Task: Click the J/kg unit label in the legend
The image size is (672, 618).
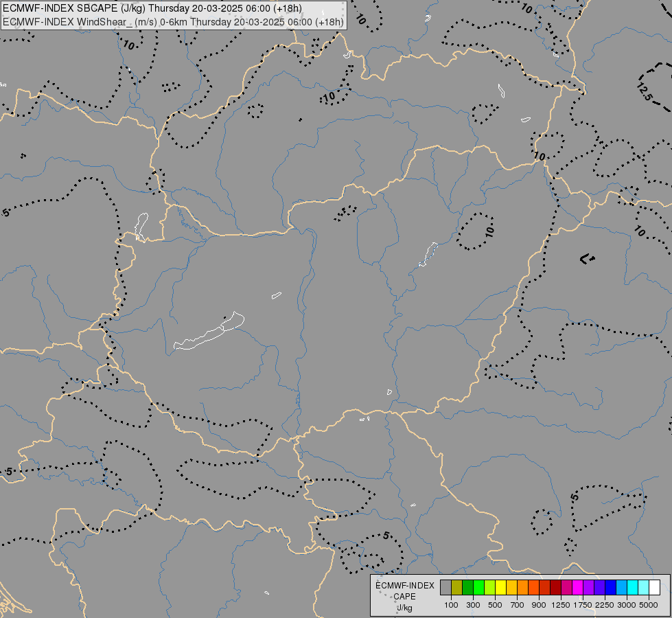Action: point(404,608)
